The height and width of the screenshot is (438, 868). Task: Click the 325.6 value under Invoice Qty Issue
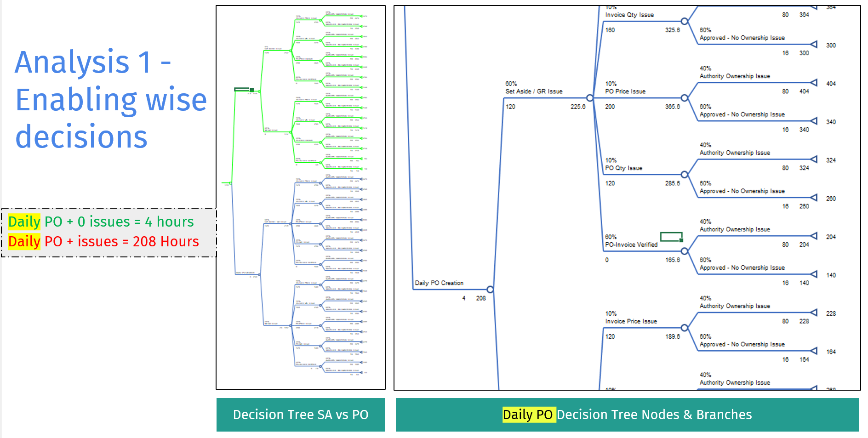click(672, 30)
